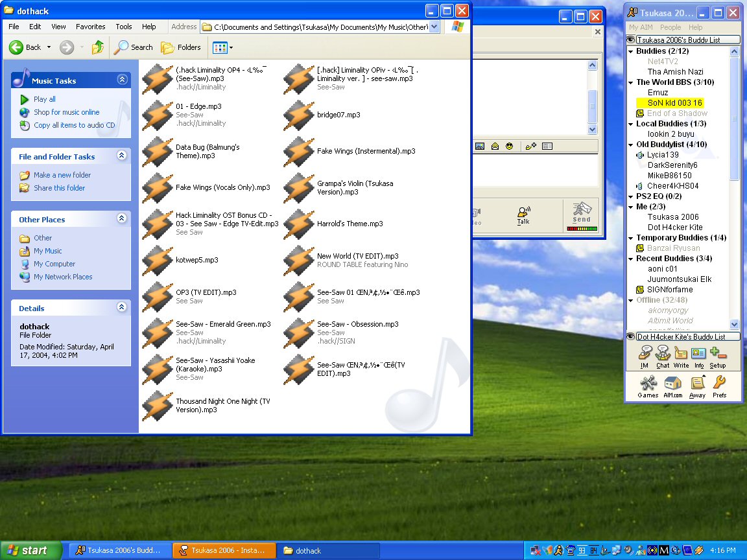The height and width of the screenshot is (560, 747).
Task: Toggle the Folders pane button
Action: click(181, 47)
